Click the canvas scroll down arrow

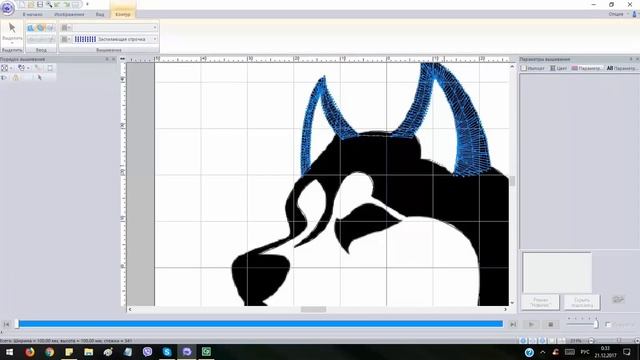point(512,303)
